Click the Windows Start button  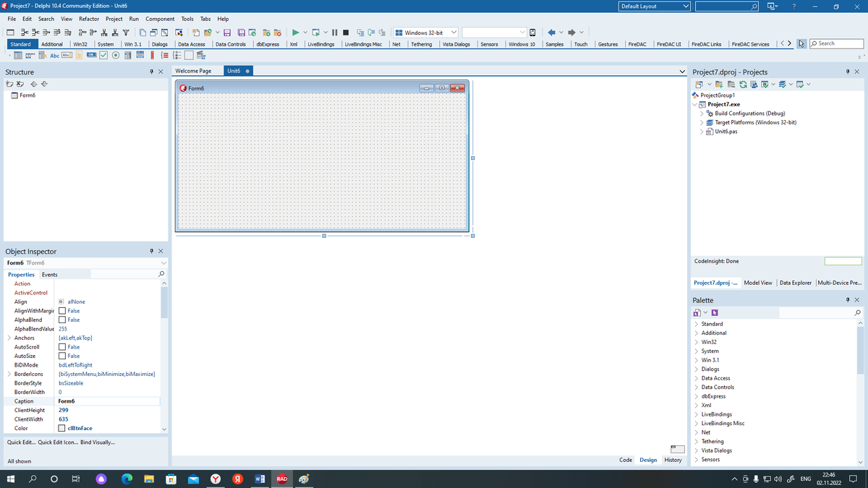[x=11, y=479]
